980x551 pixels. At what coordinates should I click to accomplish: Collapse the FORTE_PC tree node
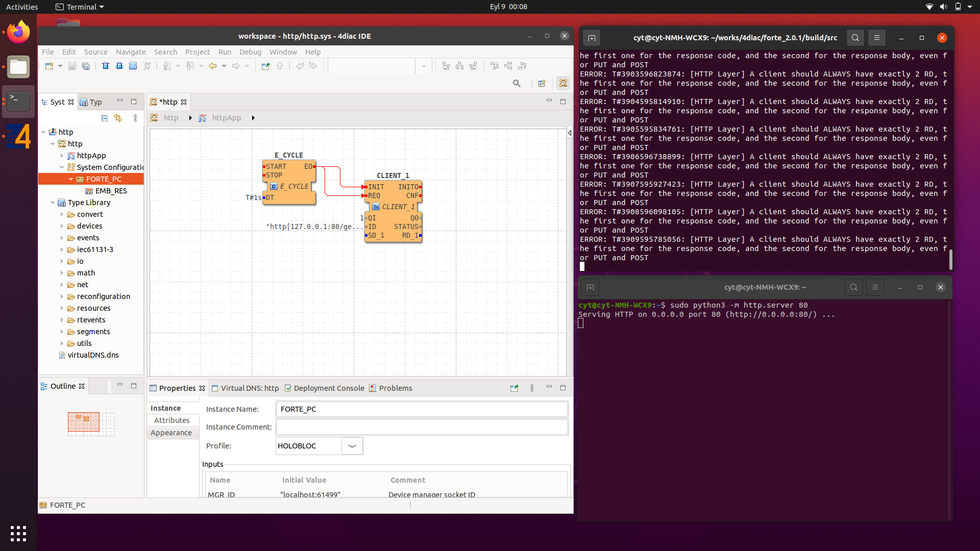[71, 179]
